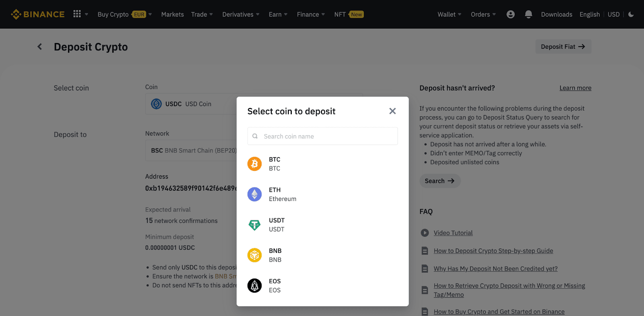This screenshot has width=644, height=316.
Task: Open the Markets page
Action: pos(172,14)
